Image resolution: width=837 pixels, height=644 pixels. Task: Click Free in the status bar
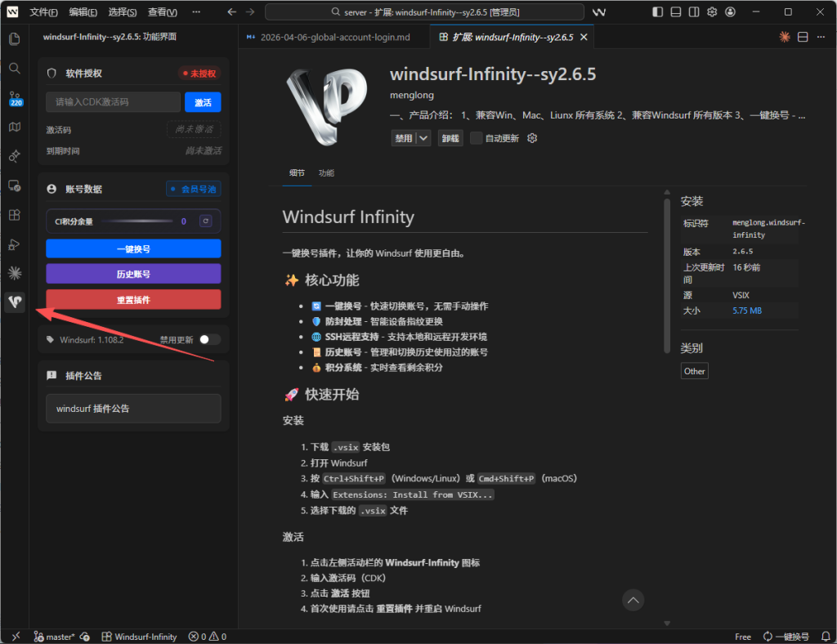pyautogui.click(x=742, y=637)
